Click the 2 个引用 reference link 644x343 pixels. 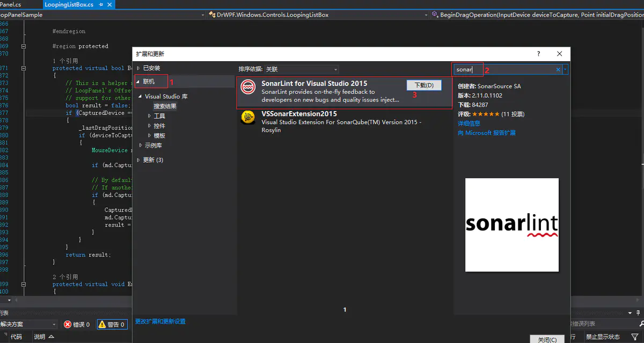point(65,277)
